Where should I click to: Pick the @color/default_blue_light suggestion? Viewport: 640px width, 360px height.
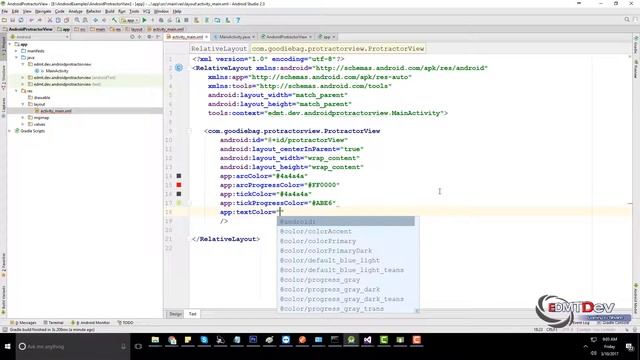tap(346, 260)
